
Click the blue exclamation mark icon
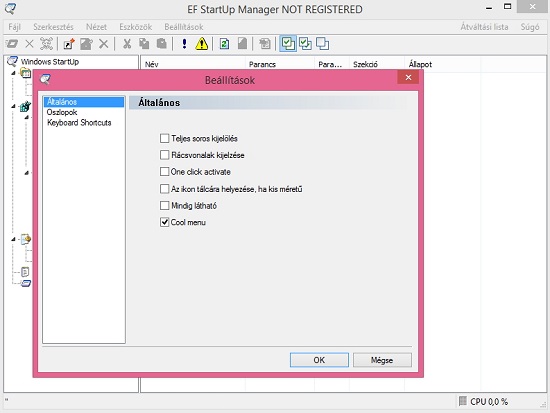[184, 44]
